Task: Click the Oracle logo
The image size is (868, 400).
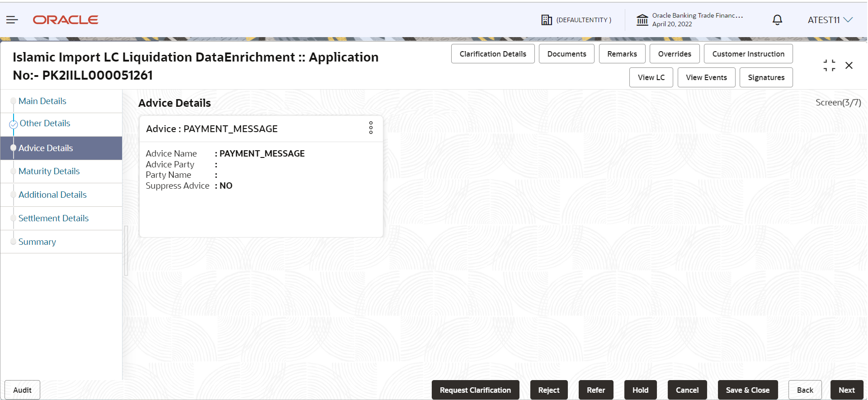Action: coord(66,20)
